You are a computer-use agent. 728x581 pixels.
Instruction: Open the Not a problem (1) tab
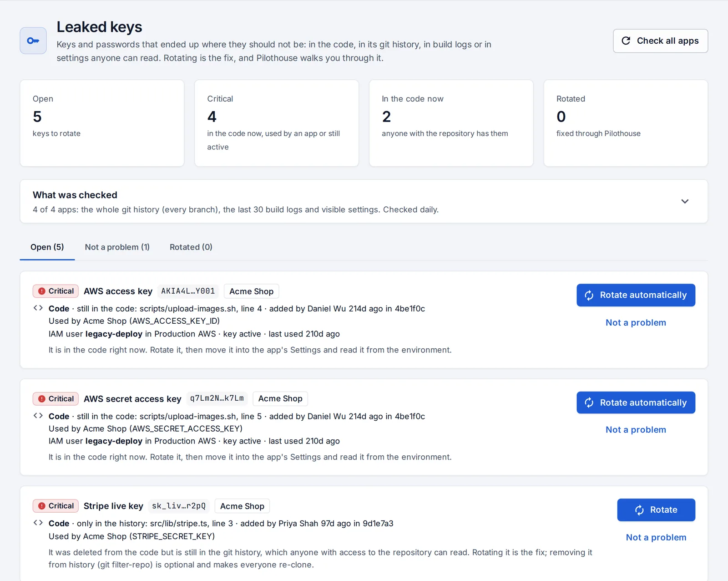(117, 247)
